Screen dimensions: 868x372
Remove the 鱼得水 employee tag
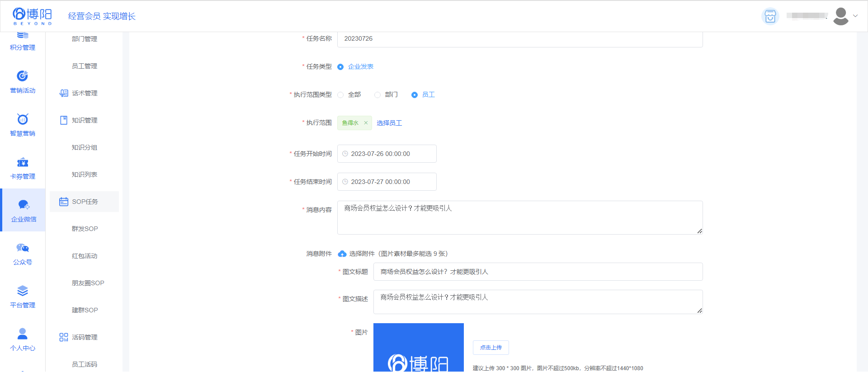[x=366, y=123]
